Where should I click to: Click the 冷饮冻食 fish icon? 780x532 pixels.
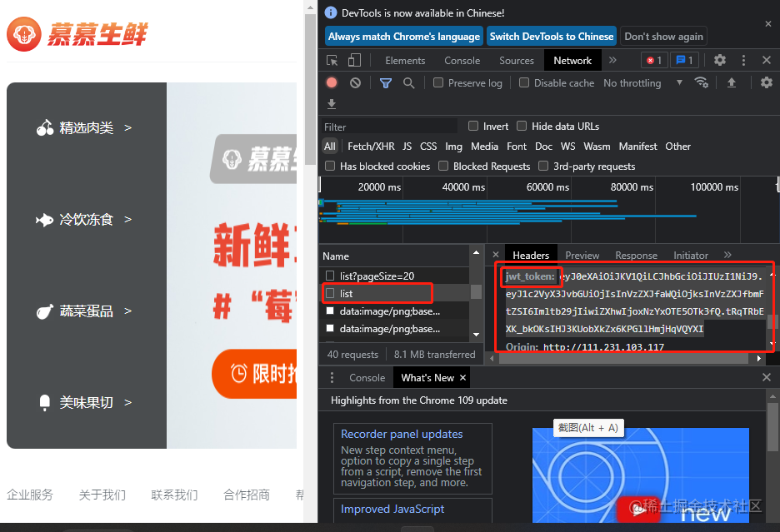pos(45,220)
